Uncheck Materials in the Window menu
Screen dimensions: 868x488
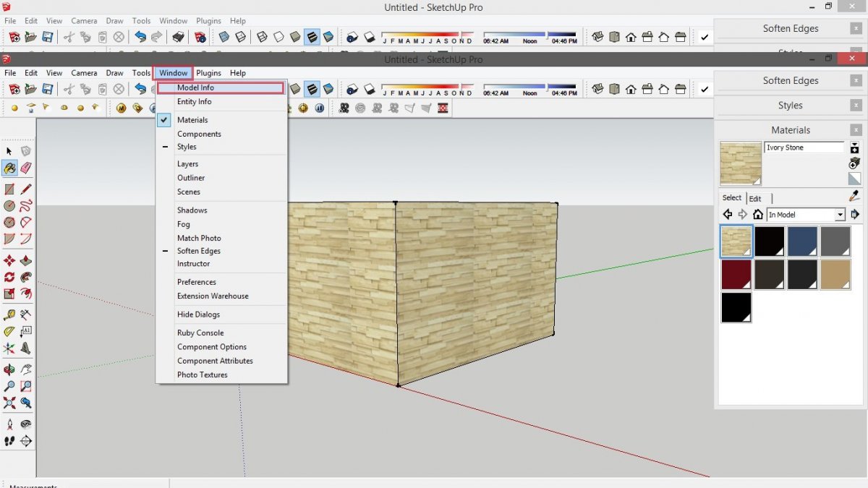[x=192, y=119]
